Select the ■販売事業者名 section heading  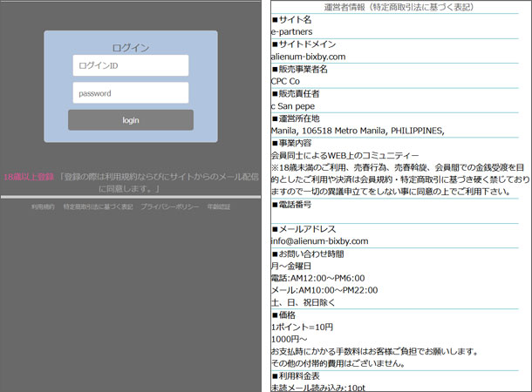(x=299, y=69)
